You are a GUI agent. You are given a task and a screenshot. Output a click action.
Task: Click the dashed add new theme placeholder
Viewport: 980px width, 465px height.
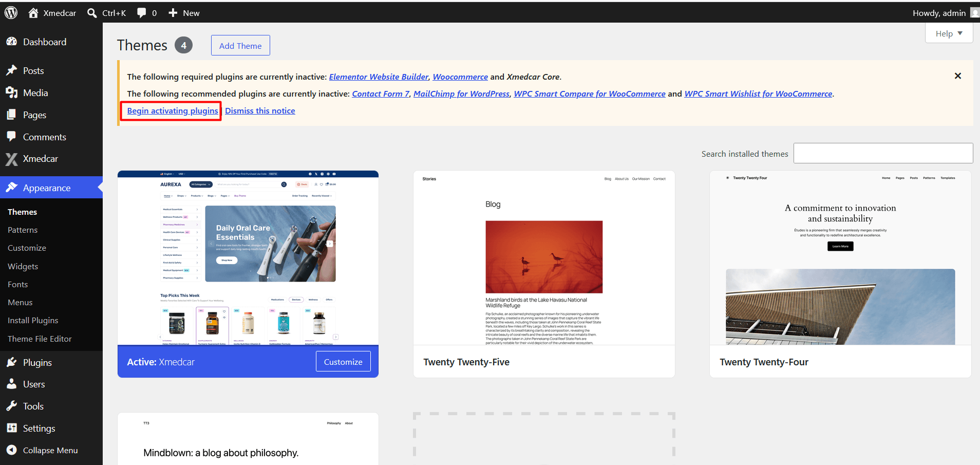(544, 439)
